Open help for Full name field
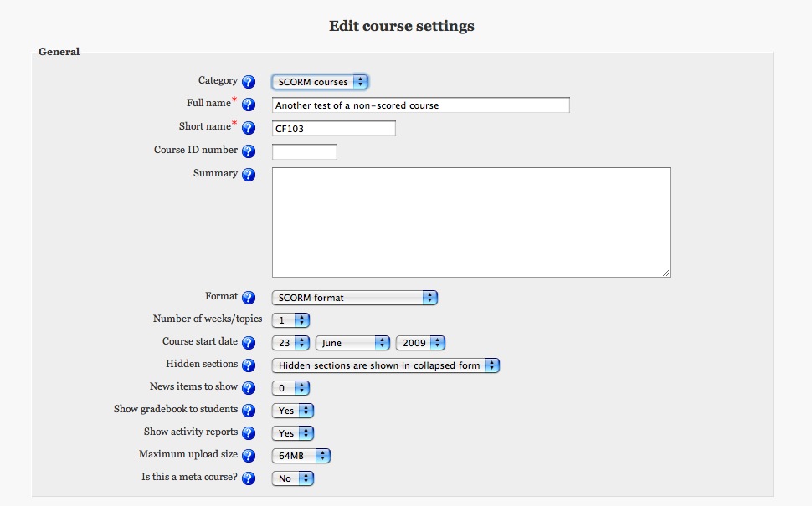 pos(249,105)
